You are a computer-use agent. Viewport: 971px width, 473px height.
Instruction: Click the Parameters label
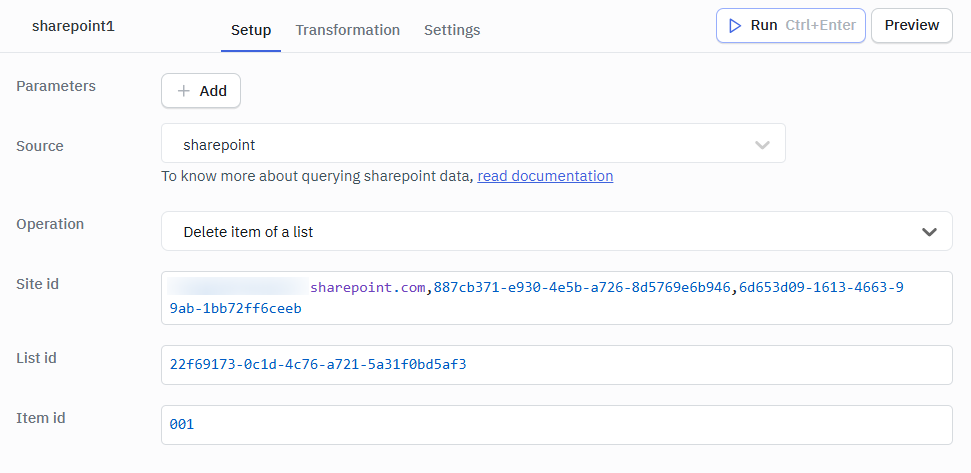56,86
